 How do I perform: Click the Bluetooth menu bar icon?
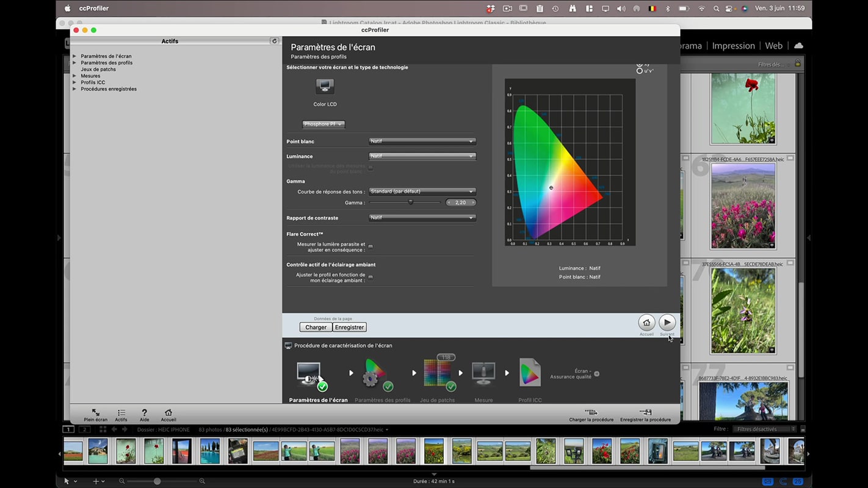tap(667, 9)
